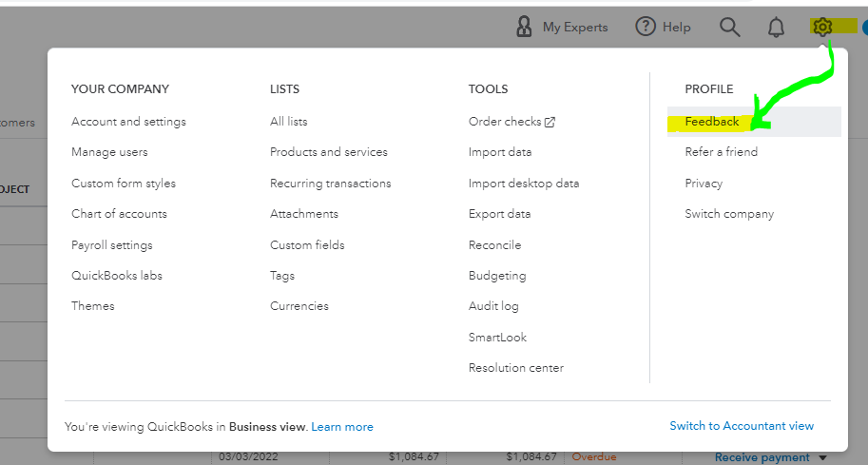This screenshot has height=465, width=868.
Task: Open QuickBooks labs
Action: pos(117,275)
